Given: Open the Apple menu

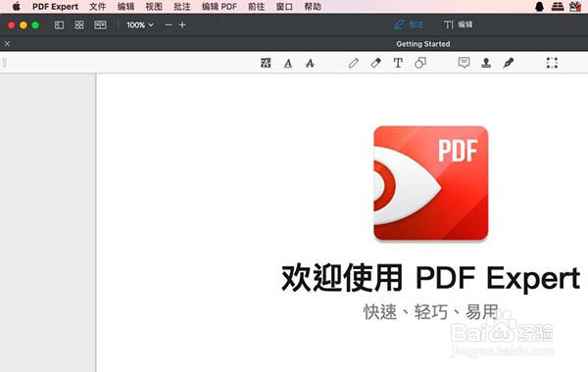Looking at the screenshot, I should 17,7.
